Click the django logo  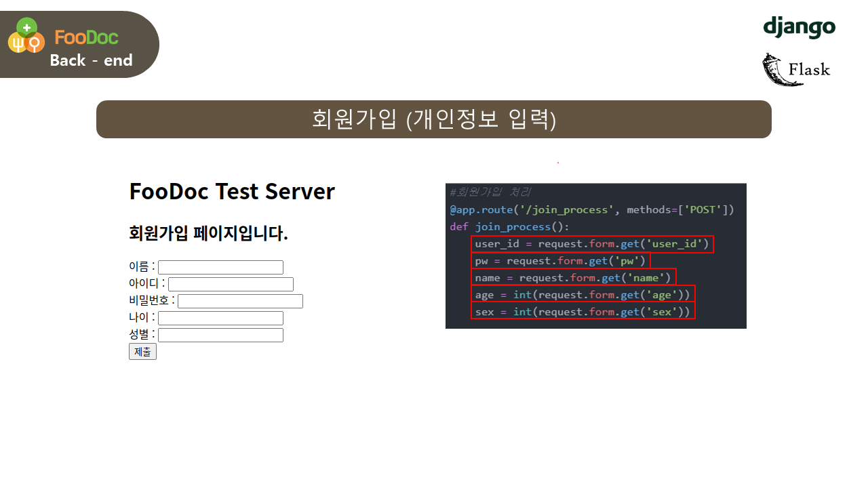tap(799, 27)
